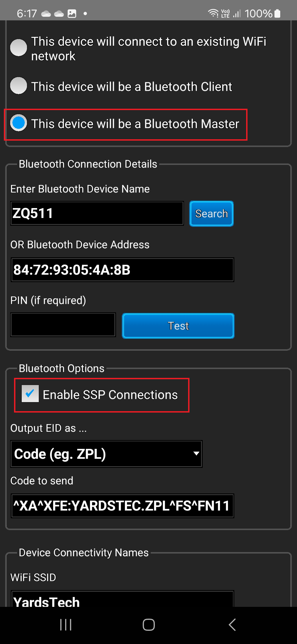Screen dimensions: 297x644
Task: Tap the battery icon in status bar
Action: (277, 13)
